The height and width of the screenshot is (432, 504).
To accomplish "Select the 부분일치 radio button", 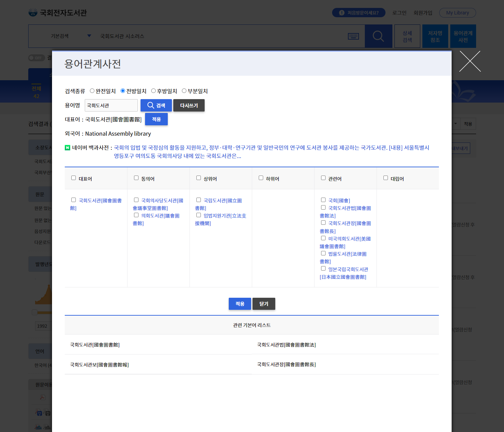I will click(x=184, y=91).
